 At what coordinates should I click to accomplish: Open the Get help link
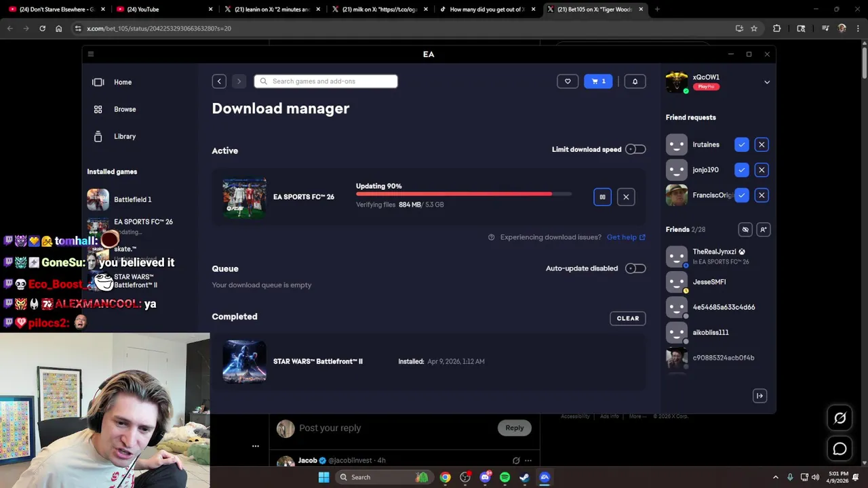coord(626,237)
